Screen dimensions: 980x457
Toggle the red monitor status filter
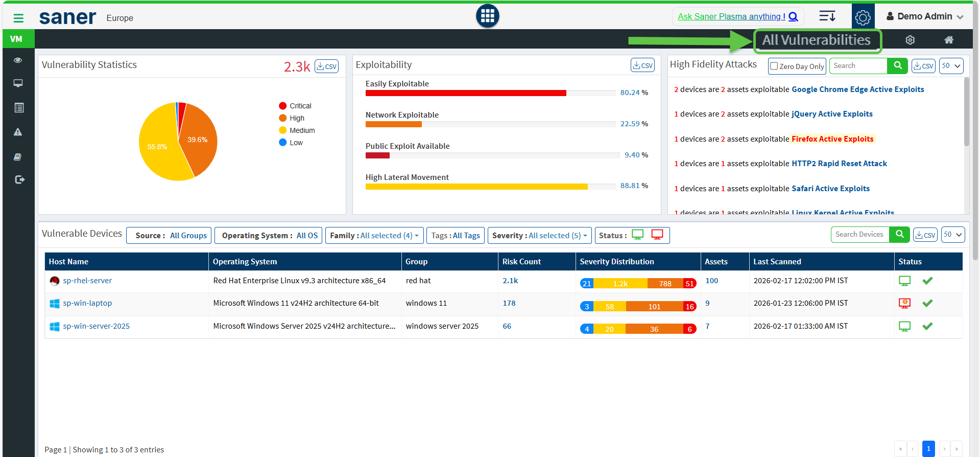click(657, 235)
